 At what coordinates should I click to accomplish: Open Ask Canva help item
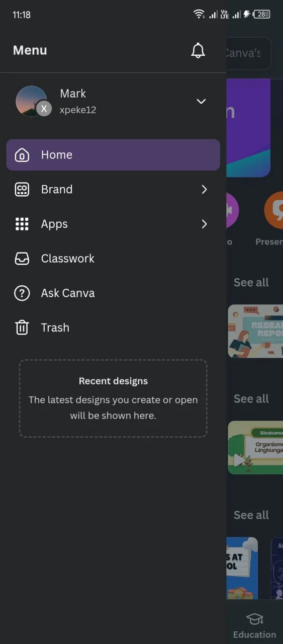click(113, 293)
